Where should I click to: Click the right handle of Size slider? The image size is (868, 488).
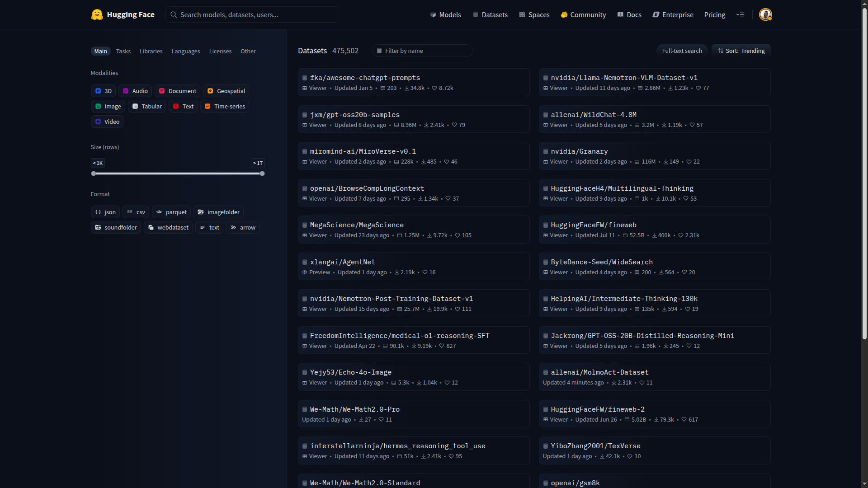[x=262, y=174]
